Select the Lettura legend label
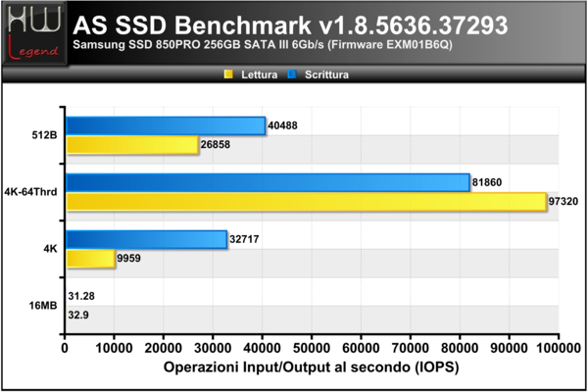Screen dimensions: 588x392 coord(259,74)
